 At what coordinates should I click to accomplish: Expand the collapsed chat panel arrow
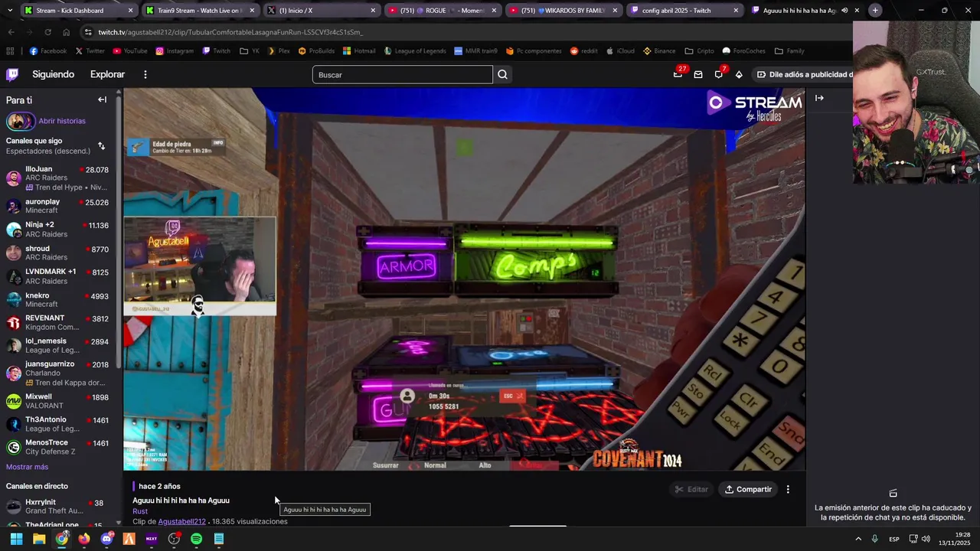pyautogui.click(x=819, y=98)
